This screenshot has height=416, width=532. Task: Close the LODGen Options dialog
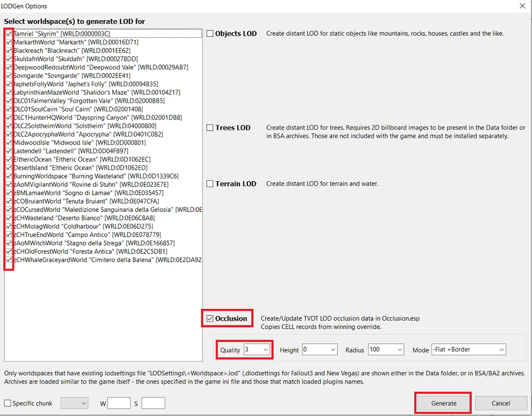(522, 6)
